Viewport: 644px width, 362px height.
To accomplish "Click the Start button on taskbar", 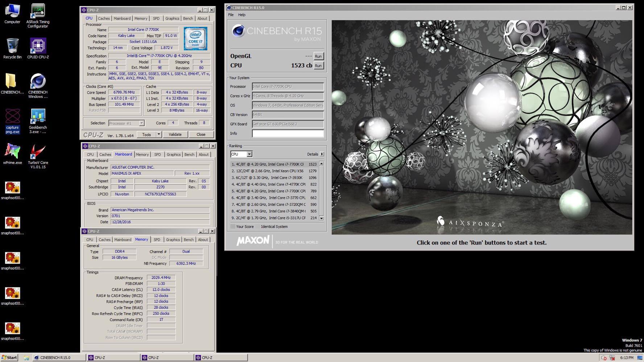I will coord(9,357).
